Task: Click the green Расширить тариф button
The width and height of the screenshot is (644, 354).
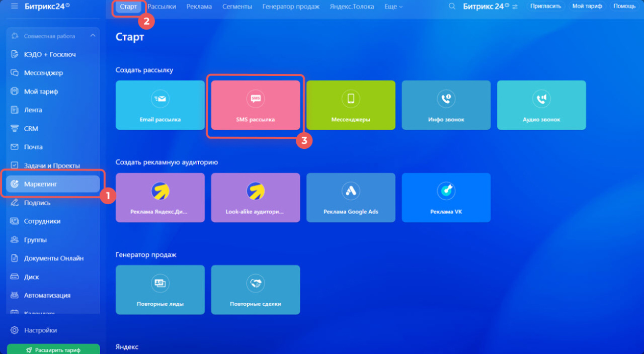Action: [53, 350]
